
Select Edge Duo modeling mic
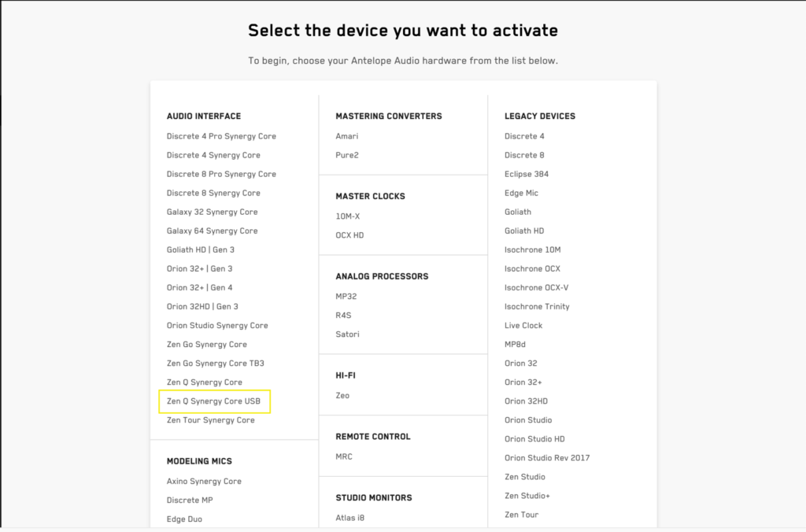184,519
